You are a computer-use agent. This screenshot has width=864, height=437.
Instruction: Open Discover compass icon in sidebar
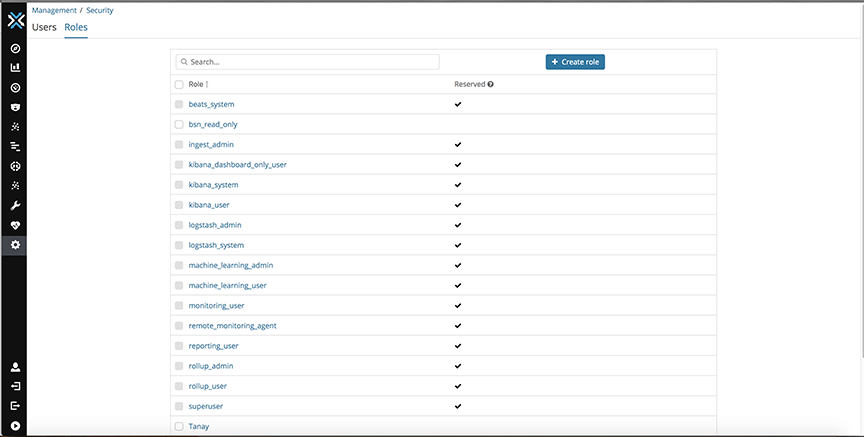pos(15,48)
